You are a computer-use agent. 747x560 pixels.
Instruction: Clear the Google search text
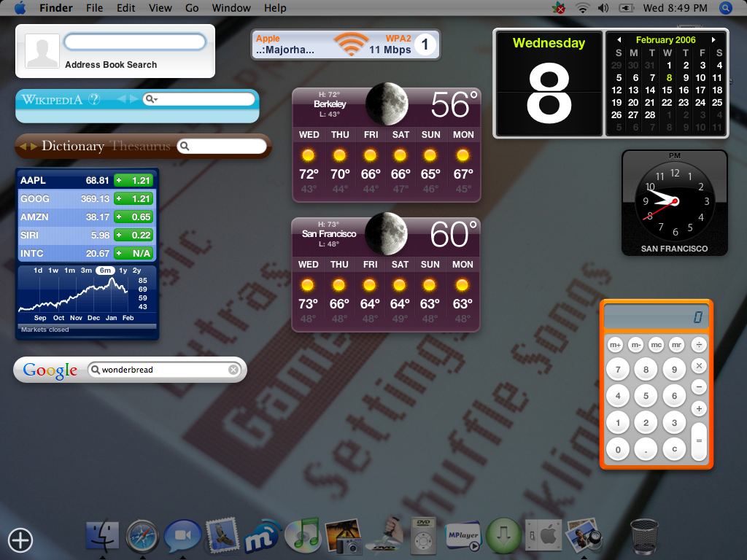click(x=233, y=370)
